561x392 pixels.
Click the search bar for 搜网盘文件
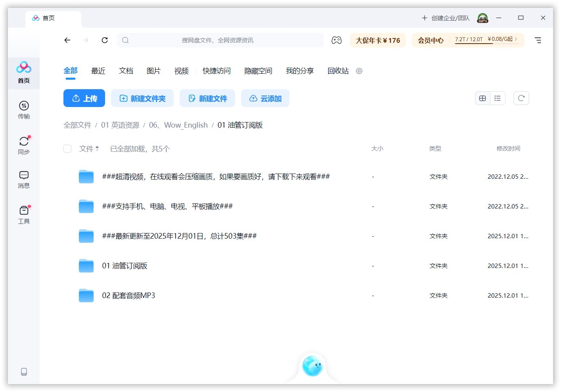[x=220, y=40]
